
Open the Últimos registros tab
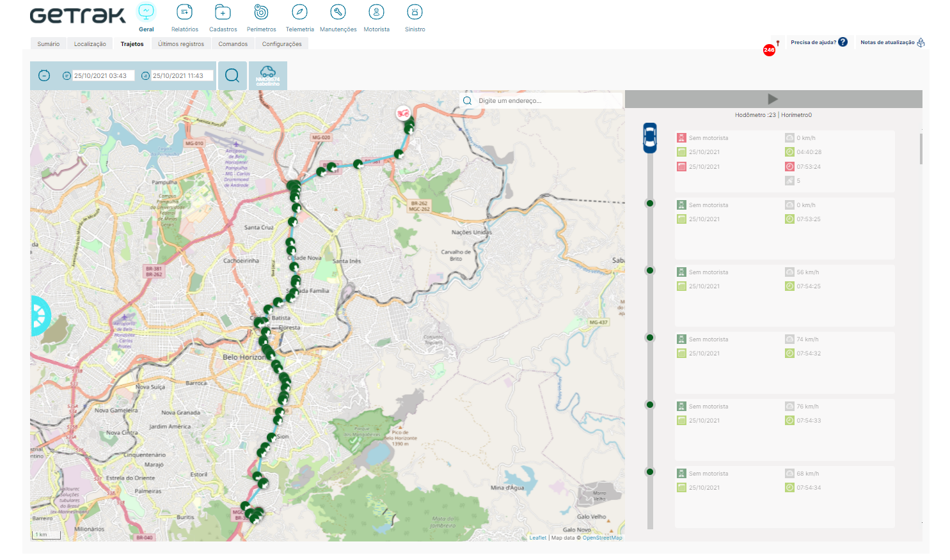tap(181, 44)
